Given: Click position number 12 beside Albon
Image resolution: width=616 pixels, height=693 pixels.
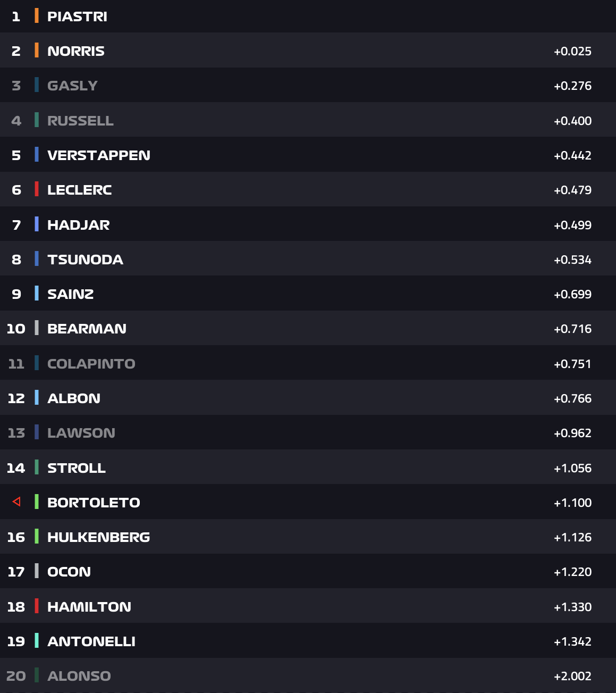Looking at the screenshot, I should (x=16, y=398).
